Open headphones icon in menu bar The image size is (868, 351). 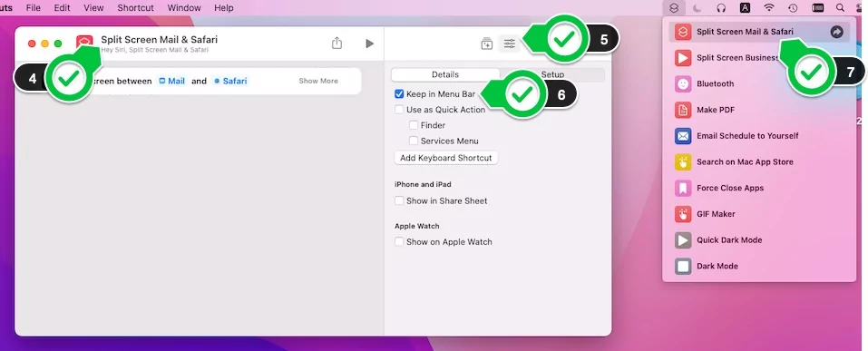click(x=721, y=8)
